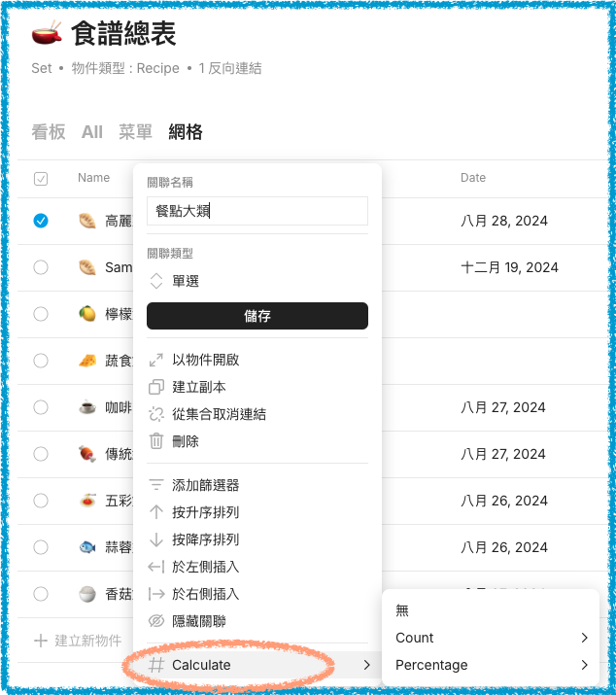Screen dimensions: 616x695
Task: Click the 儲存 button
Action: [257, 316]
